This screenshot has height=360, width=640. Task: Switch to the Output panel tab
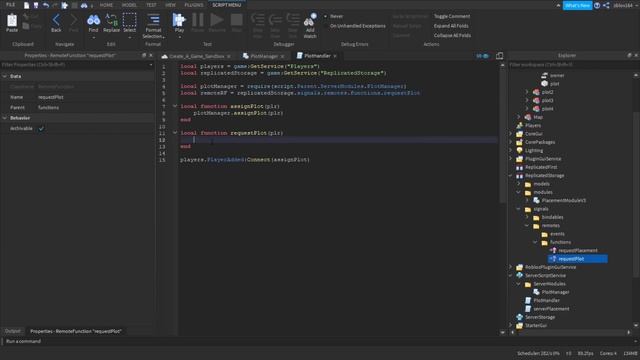click(x=13, y=331)
